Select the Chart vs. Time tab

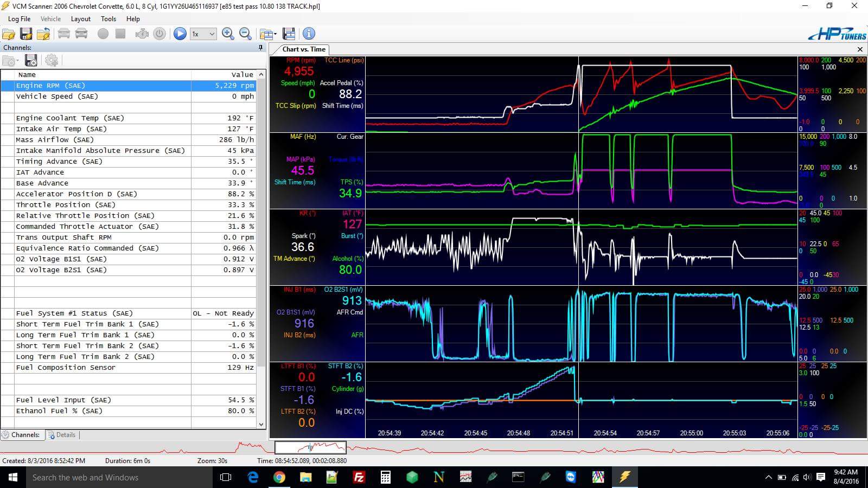304,49
